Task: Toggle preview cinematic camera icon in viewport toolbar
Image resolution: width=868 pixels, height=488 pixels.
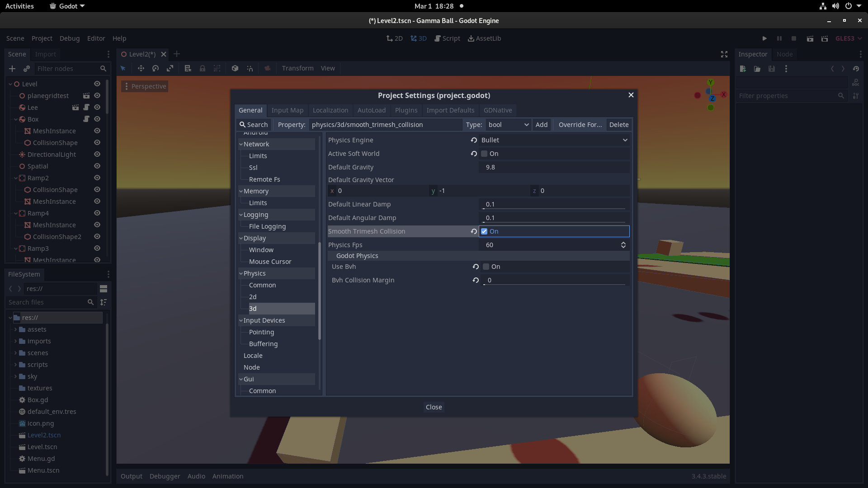Action: click(x=267, y=68)
